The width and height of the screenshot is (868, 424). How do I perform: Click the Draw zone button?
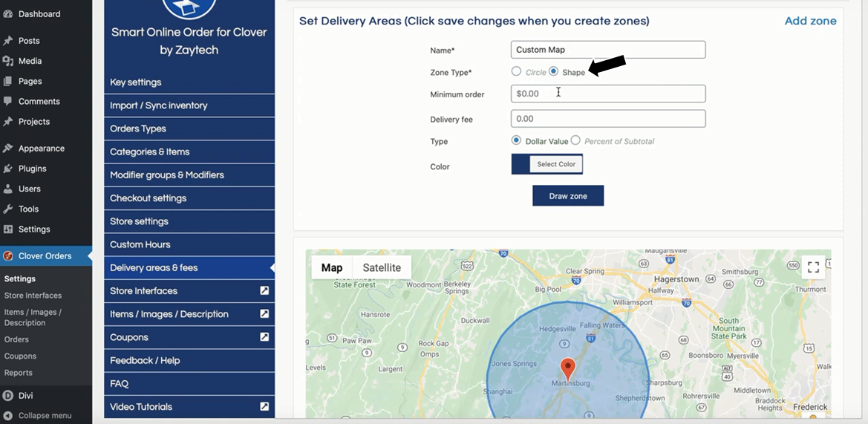click(568, 195)
